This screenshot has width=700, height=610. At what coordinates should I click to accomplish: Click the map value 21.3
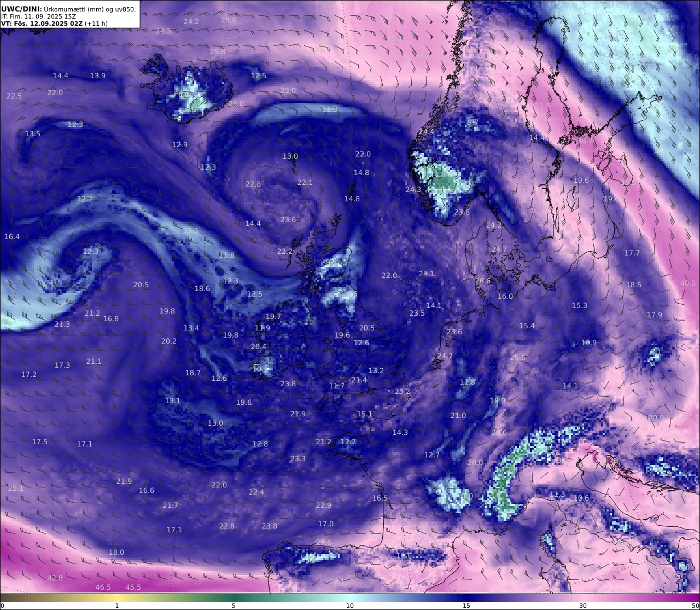click(62, 324)
